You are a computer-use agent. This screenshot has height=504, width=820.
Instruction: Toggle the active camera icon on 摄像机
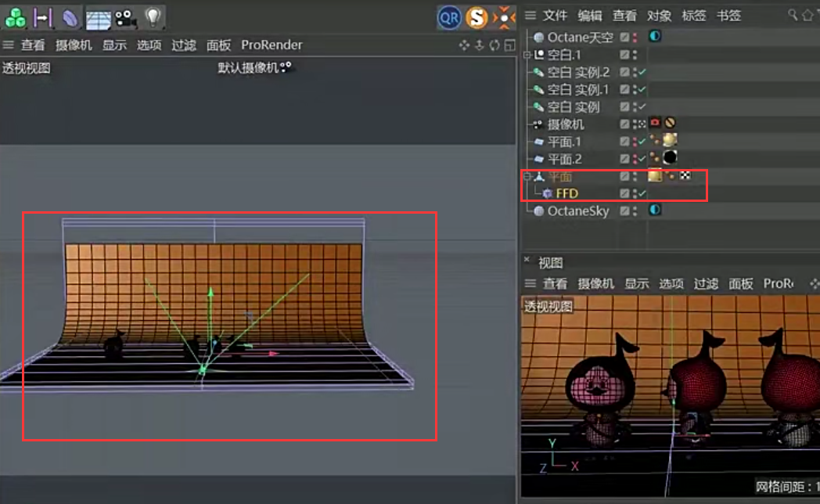point(642,124)
